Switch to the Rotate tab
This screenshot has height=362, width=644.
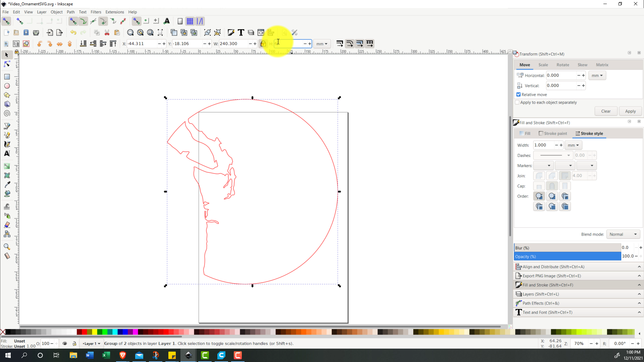(562, 65)
